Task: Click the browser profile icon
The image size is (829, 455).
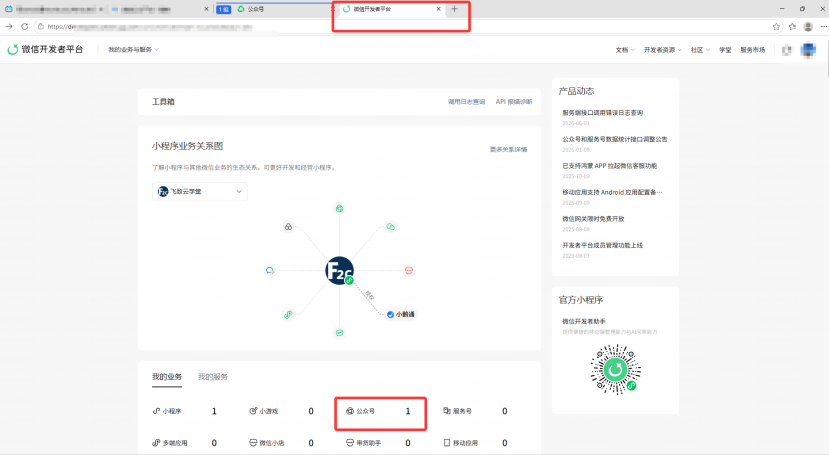Action: [x=808, y=26]
